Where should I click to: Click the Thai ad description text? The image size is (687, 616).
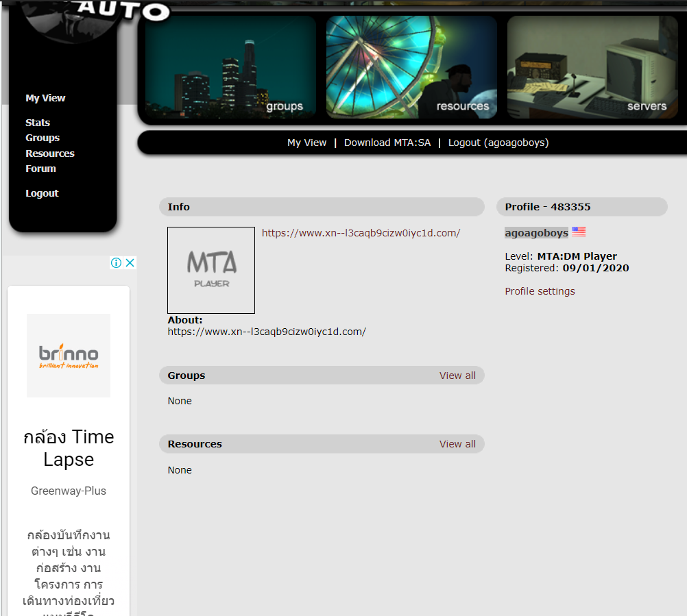[x=69, y=571]
